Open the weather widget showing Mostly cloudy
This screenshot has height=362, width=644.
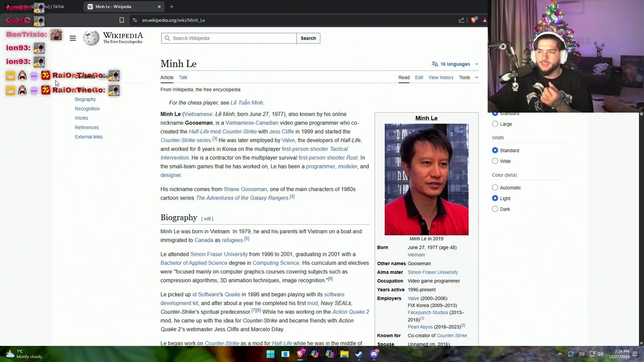click(x=23, y=354)
